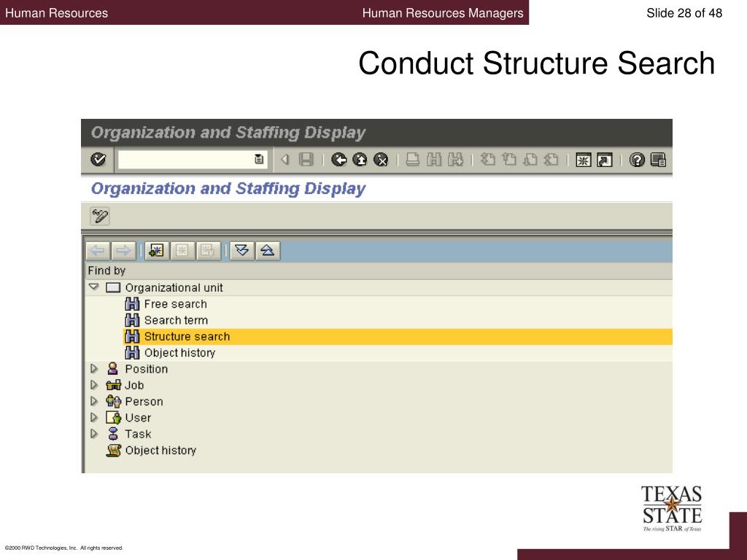
Task: Click the grayed right arrow navigation button
Action: [x=123, y=251]
